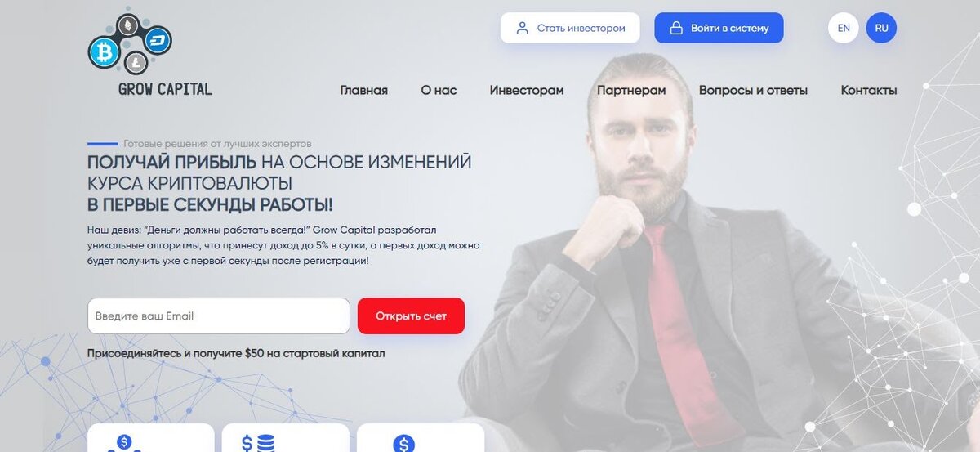
Task: Open the Инвесторам section
Action: pyautogui.click(x=527, y=91)
